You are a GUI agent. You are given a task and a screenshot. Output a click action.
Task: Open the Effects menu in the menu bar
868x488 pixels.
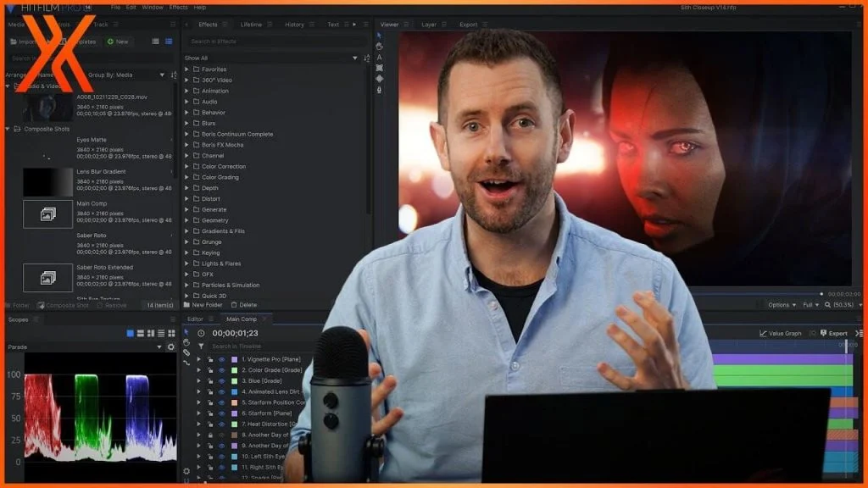(177, 6)
